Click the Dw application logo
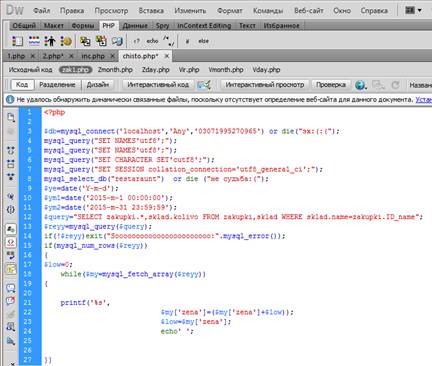Screen dimensions: 432x366 [x=15, y=10]
